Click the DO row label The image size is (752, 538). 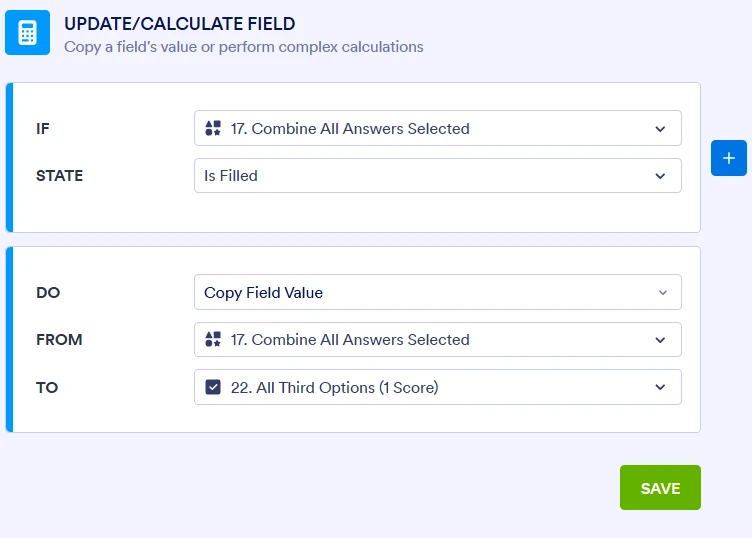pos(46,293)
